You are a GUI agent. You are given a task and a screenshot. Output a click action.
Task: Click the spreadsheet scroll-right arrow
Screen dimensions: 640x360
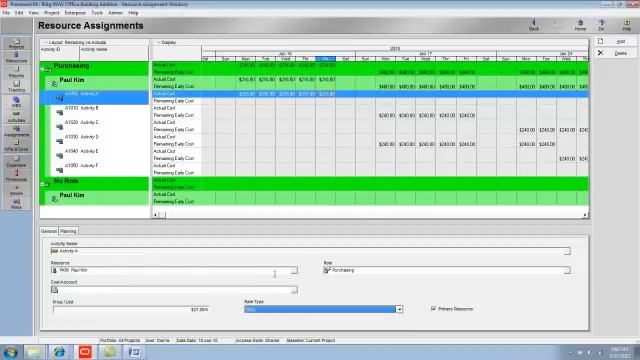pyautogui.click(x=585, y=215)
